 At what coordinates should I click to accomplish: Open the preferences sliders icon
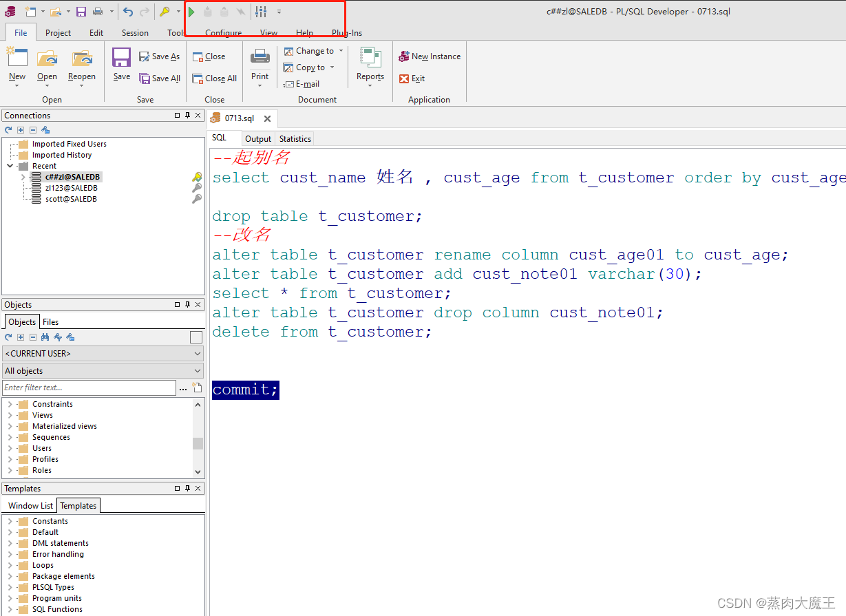[x=261, y=12]
